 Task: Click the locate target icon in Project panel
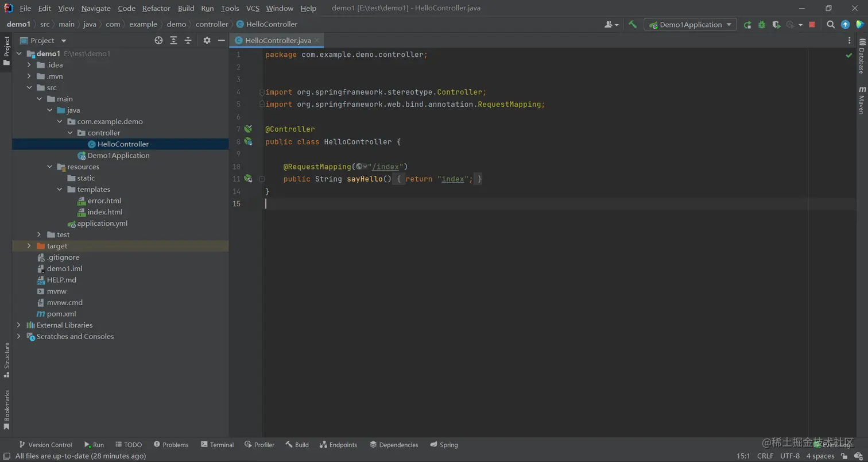tap(159, 40)
